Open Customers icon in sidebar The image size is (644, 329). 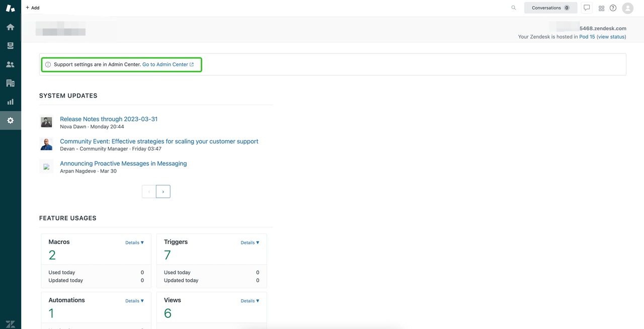click(x=10, y=64)
